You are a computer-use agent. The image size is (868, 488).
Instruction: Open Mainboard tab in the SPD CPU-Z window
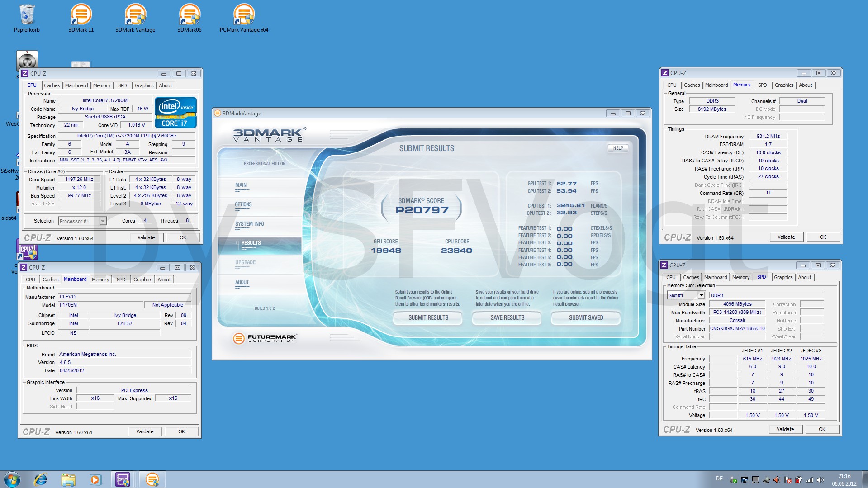pos(716,277)
